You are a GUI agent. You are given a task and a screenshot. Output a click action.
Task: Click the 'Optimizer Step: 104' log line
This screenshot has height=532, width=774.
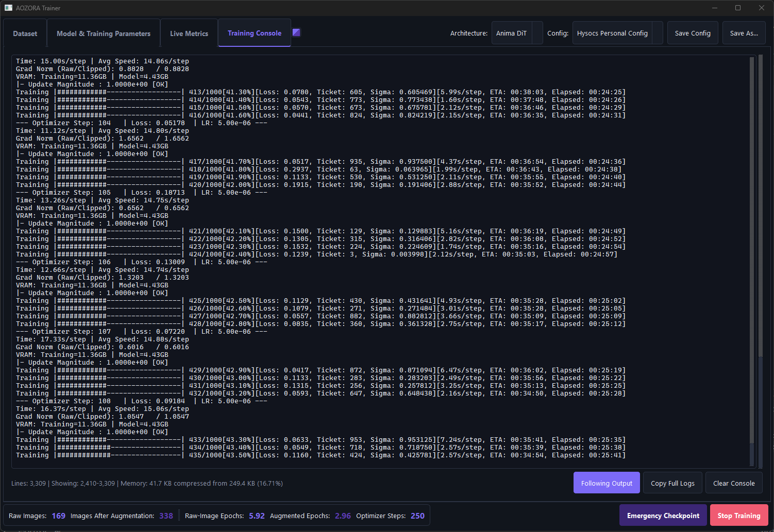tap(141, 123)
